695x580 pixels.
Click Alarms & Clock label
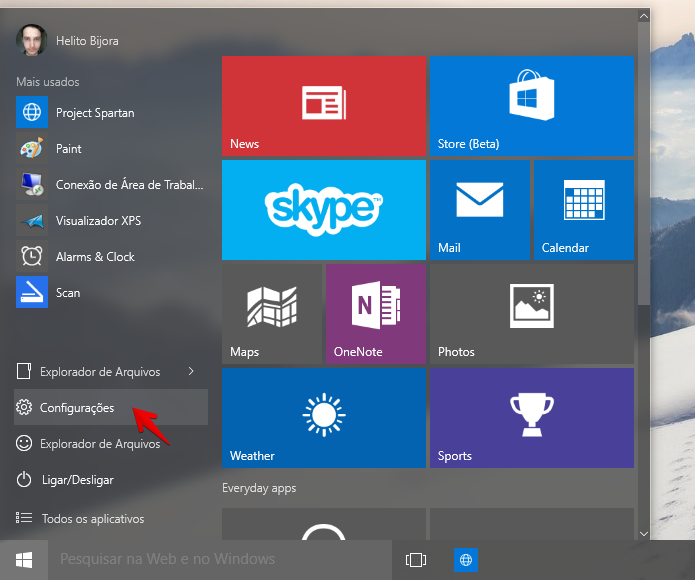point(95,257)
